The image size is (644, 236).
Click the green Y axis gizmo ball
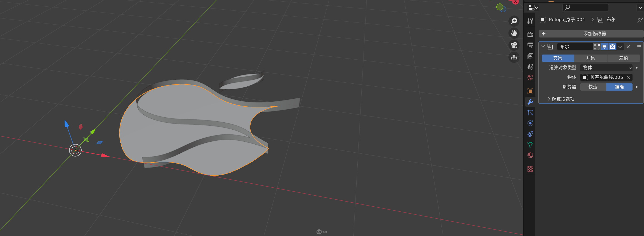(500, 7)
